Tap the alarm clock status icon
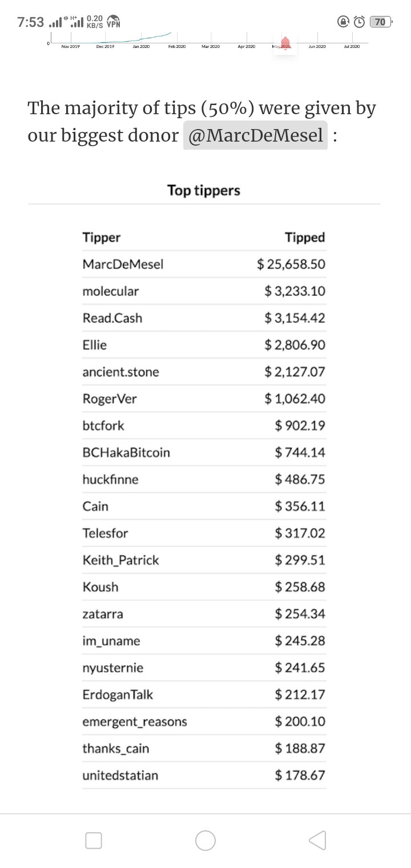This screenshot has height=868, width=411. click(359, 22)
